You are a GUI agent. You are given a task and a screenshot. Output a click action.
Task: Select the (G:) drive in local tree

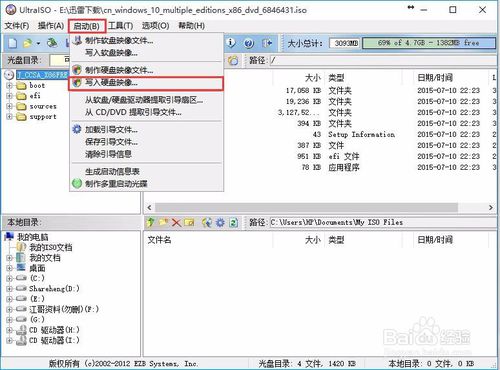click(x=37, y=319)
